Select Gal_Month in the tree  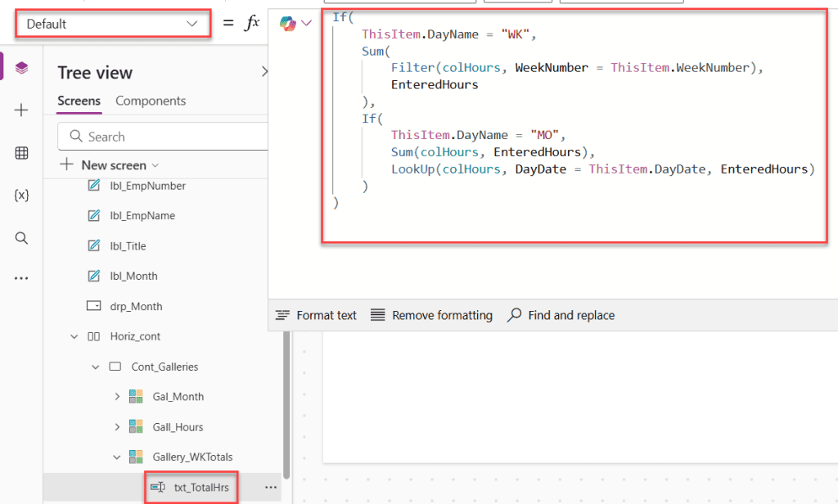point(178,397)
